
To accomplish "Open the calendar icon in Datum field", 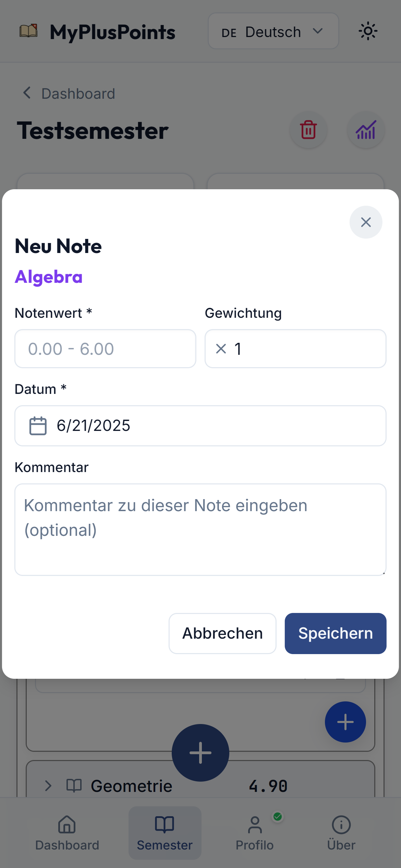I will 38,426.
